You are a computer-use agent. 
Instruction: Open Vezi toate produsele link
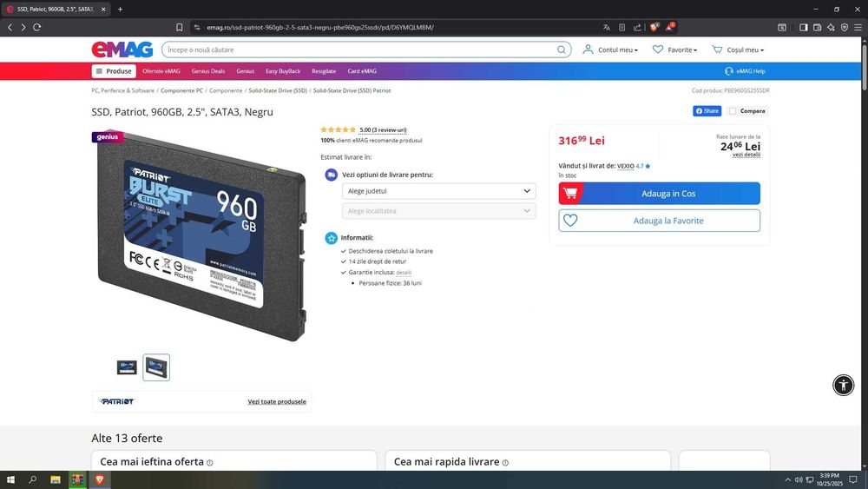pos(277,401)
